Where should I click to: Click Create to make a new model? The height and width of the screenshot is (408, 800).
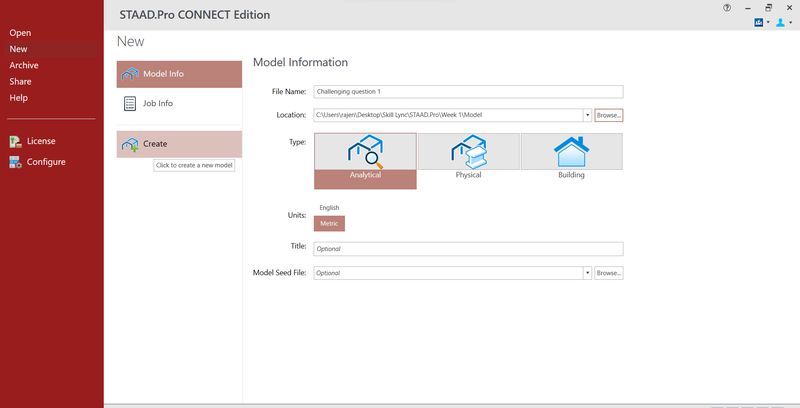pyautogui.click(x=179, y=144)
